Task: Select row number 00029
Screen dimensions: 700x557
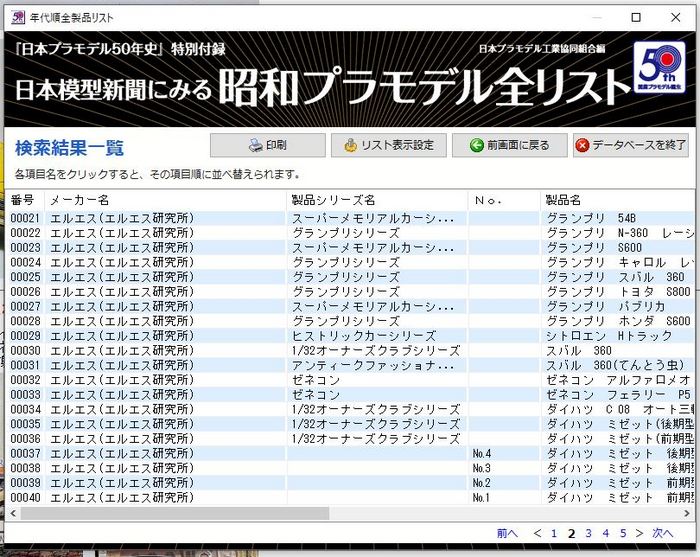Action: click(25, 336)
